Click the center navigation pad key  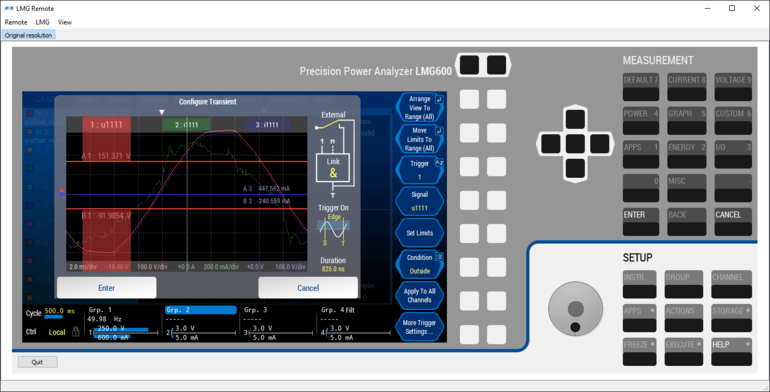[x=575, y=144]
